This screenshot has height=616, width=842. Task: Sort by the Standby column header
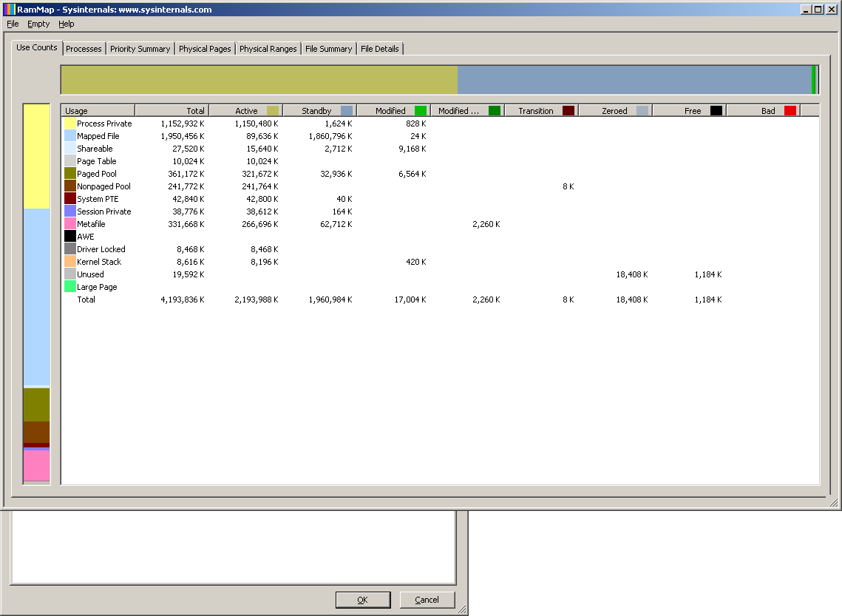[316, 111]
